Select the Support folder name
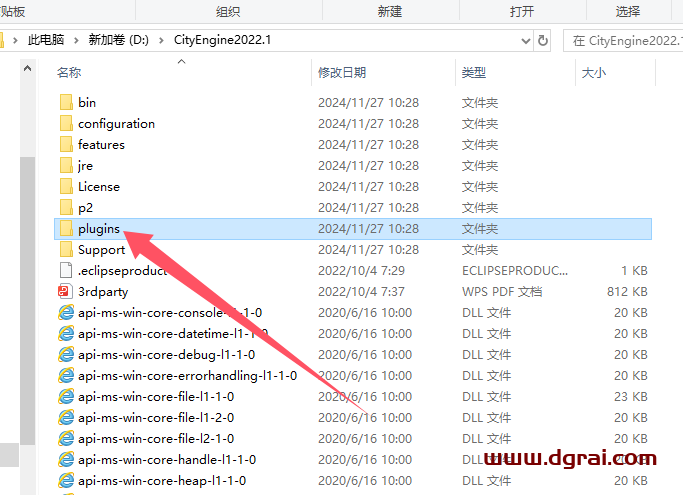This screenshot has width=683, height=495. pos(101,250)
